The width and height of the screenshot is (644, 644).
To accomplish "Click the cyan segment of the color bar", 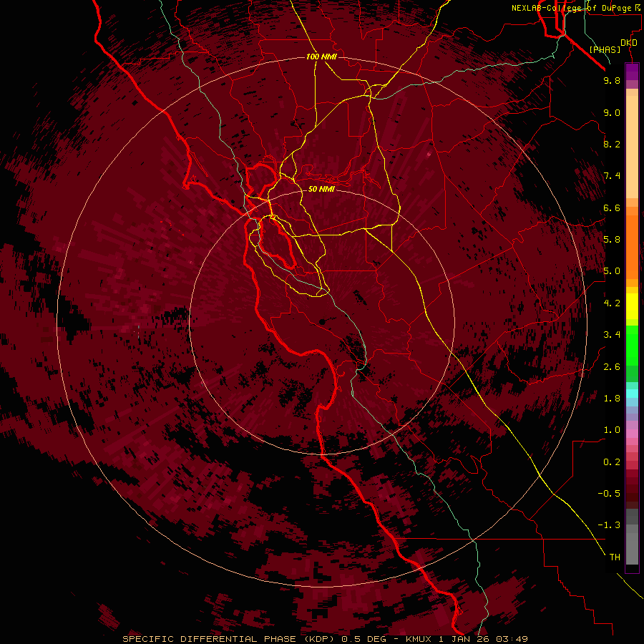I will click(x=632, y=394).
